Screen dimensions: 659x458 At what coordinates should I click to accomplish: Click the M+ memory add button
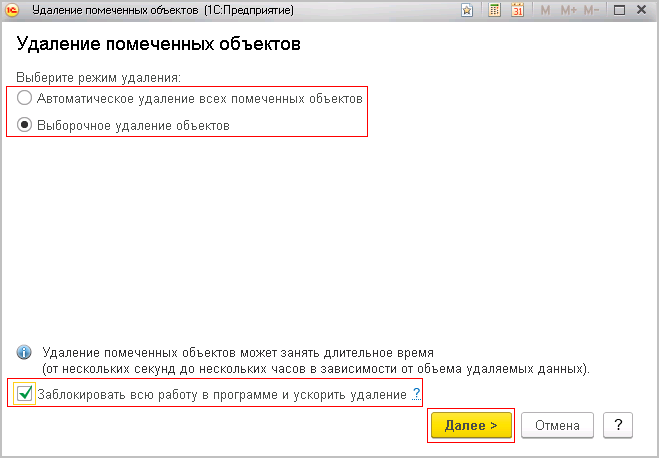(x=569, y=10)
